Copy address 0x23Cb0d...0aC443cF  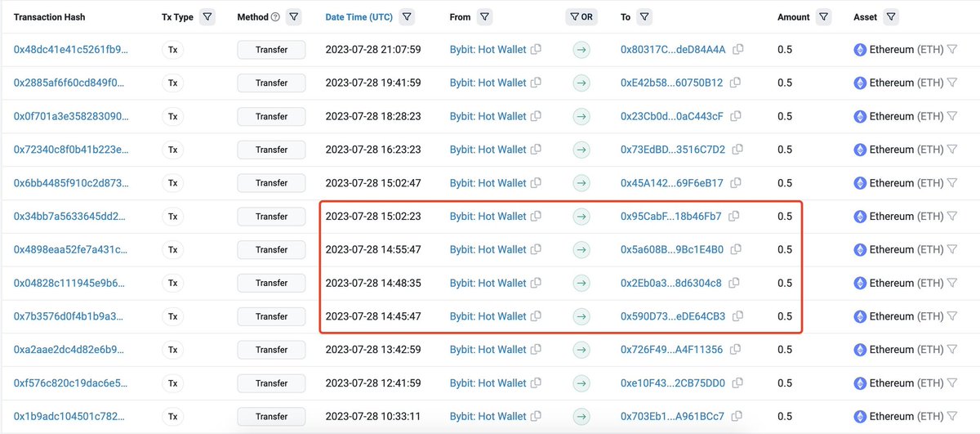(736, 116)
